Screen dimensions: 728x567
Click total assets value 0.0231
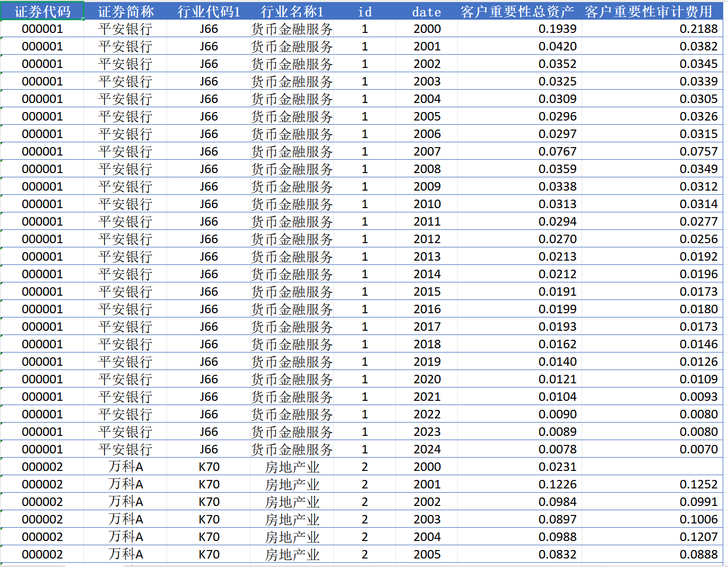tap(519, 467)
